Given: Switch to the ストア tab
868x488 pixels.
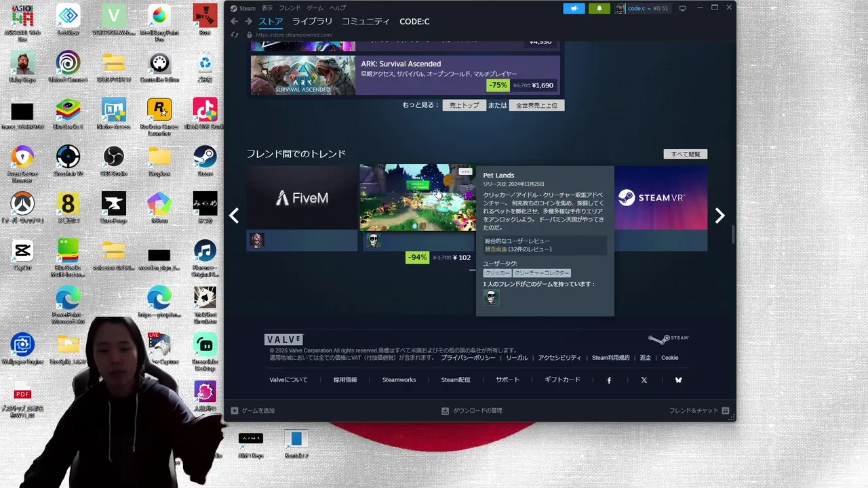Looking at the screenshot, I should point(271,22).
